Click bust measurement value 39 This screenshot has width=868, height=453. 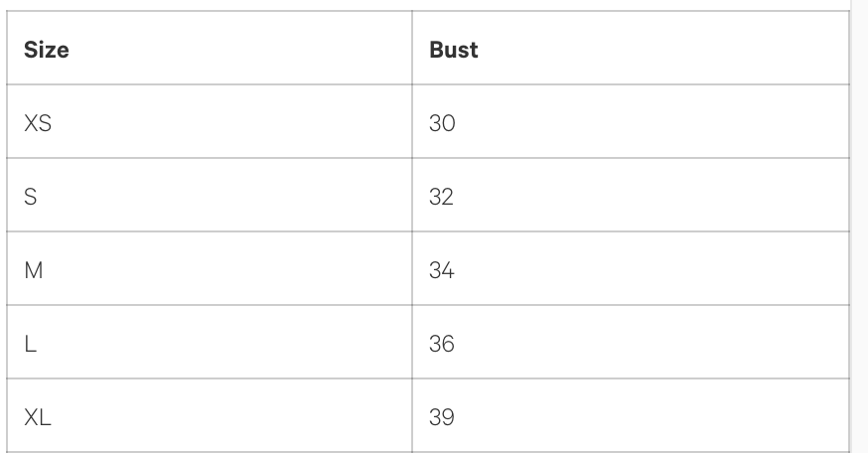(x=442, y=416)
